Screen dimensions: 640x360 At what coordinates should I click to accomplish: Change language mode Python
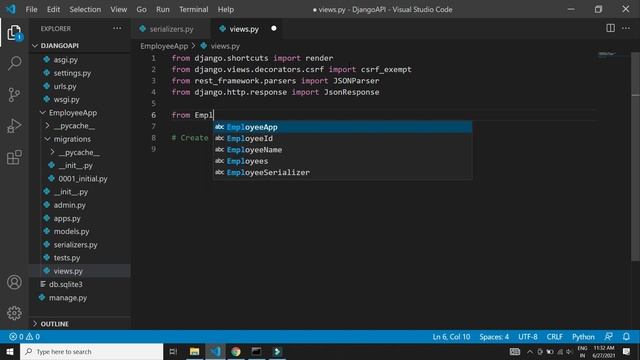[x=583, y=337]
